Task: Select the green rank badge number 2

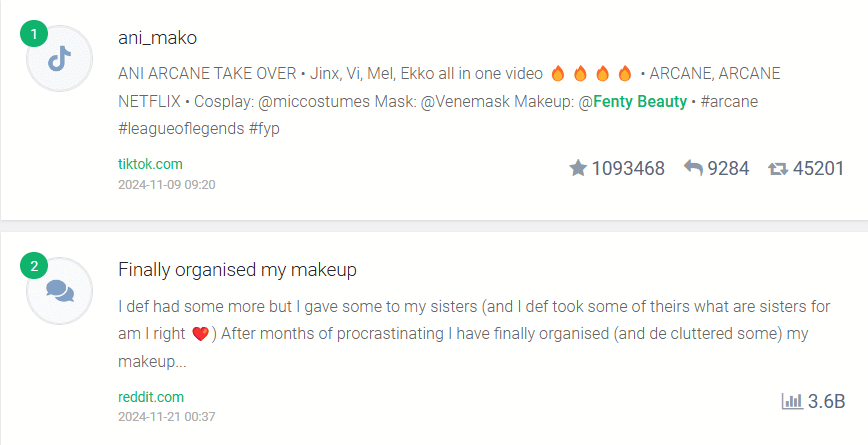Action: [34, 267]
